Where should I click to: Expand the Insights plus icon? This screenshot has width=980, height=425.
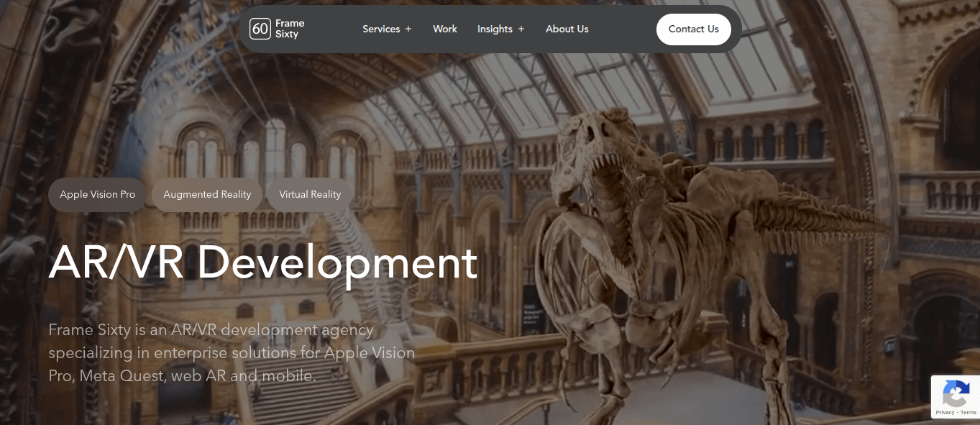click(x=521, y=29)
